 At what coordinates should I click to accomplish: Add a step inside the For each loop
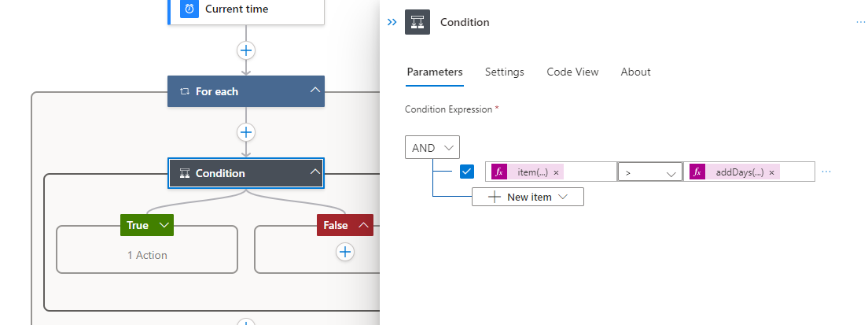[246, 132]
